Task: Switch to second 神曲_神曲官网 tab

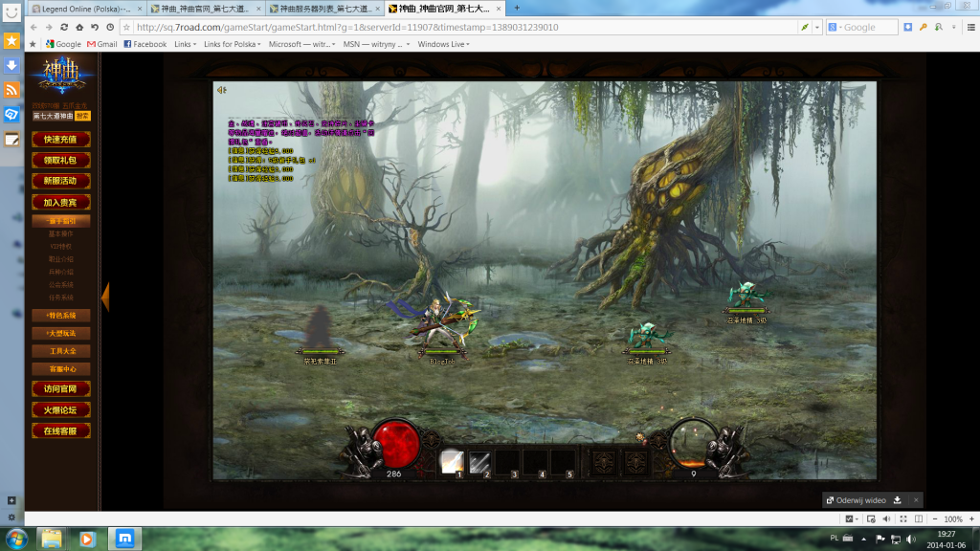Action: pos(205,9)
